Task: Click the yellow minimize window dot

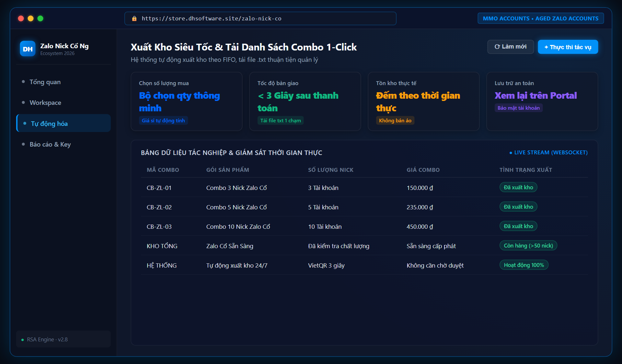Action: 31,18
